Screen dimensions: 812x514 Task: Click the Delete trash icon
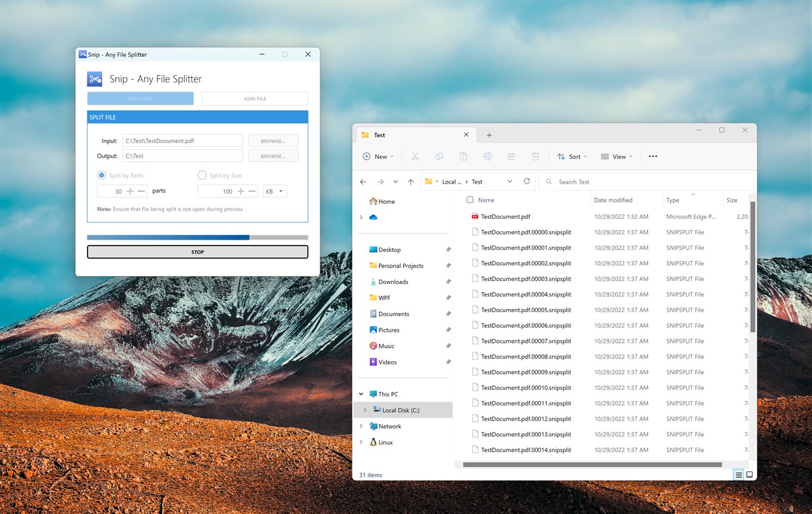[536, 156]
